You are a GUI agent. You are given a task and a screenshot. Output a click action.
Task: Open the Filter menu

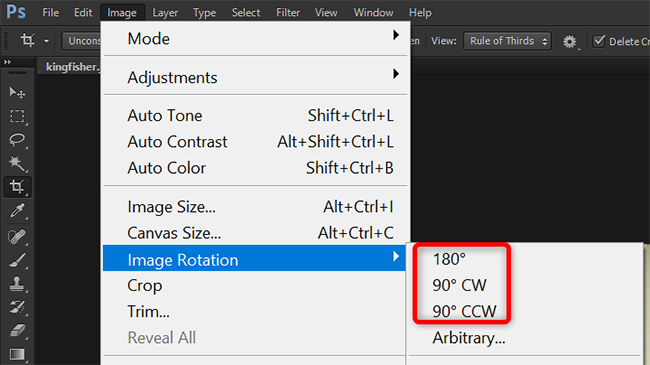[288, 13]
